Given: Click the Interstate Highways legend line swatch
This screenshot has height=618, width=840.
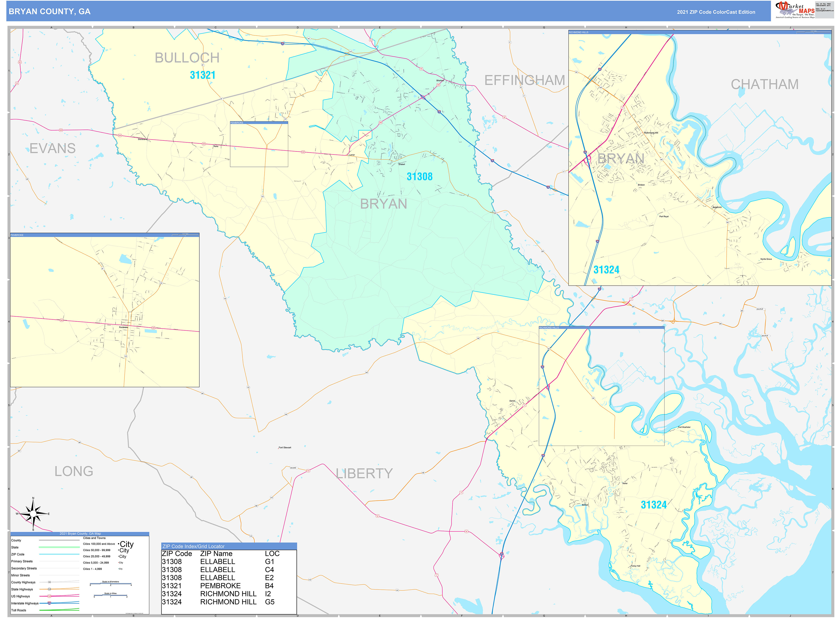Looking at the screenshot, I should point(59,603).
